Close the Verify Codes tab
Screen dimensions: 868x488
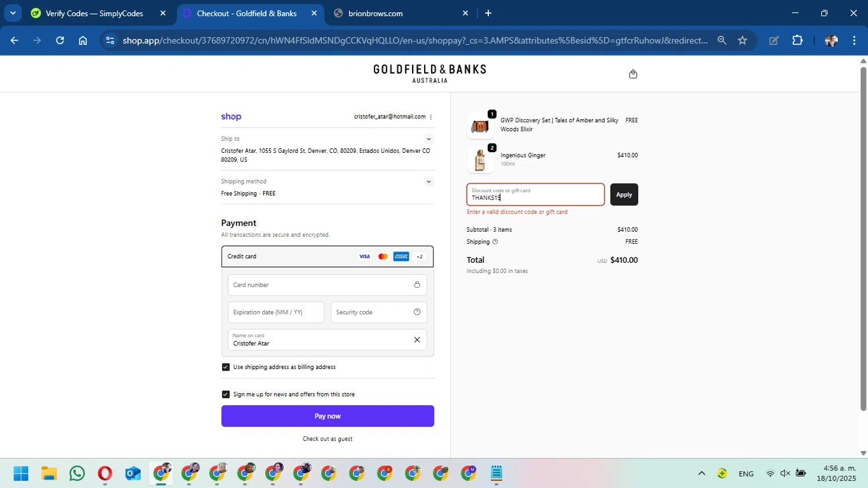[x=163, y=13]
